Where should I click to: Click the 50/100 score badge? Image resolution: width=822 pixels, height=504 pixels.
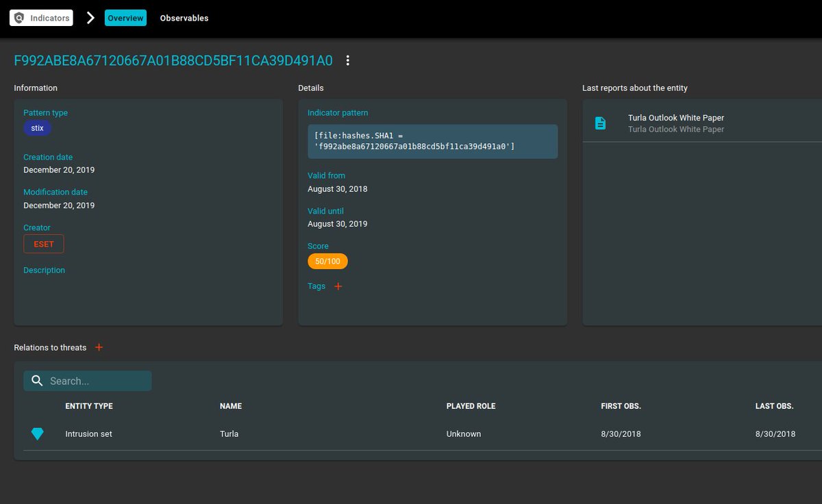(x=327, y=262)
